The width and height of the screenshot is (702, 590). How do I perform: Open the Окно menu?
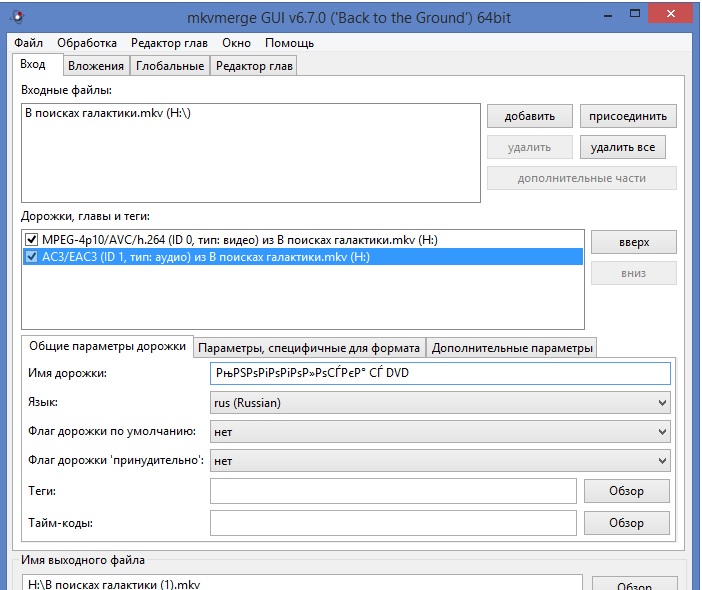click(236, 43)
